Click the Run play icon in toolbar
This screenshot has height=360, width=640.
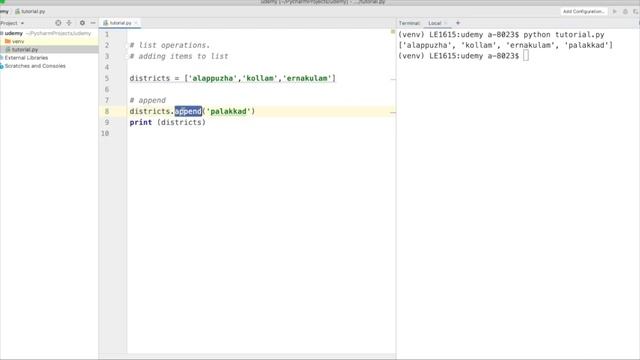[614, 11]
